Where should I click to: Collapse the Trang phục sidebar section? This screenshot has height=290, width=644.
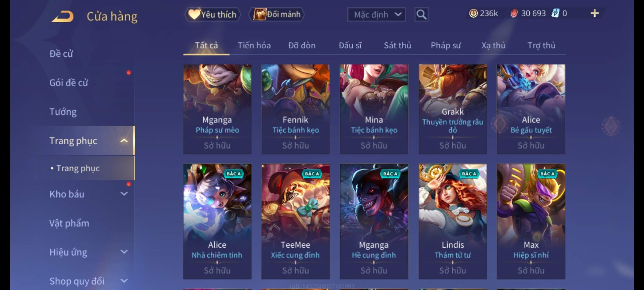click(124, 140)
